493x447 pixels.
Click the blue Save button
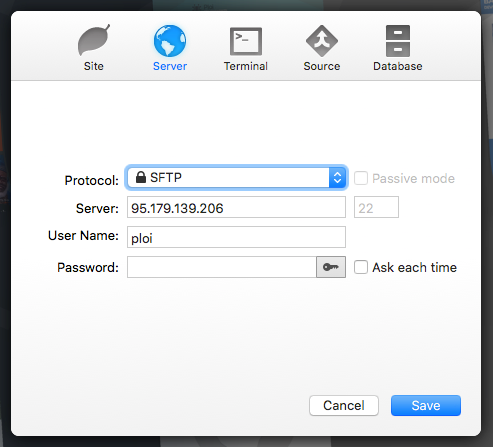[x=426, y=406]
